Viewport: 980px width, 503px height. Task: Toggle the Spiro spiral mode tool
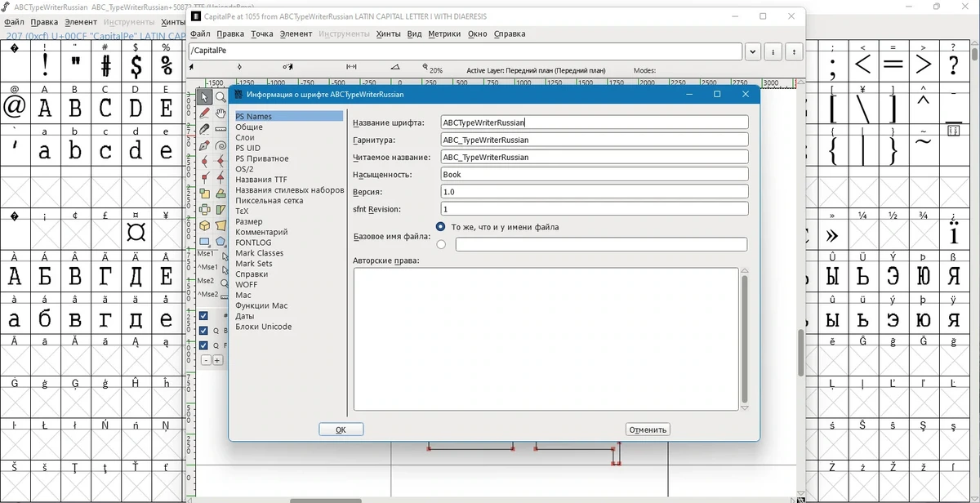[x=220, y=145]
